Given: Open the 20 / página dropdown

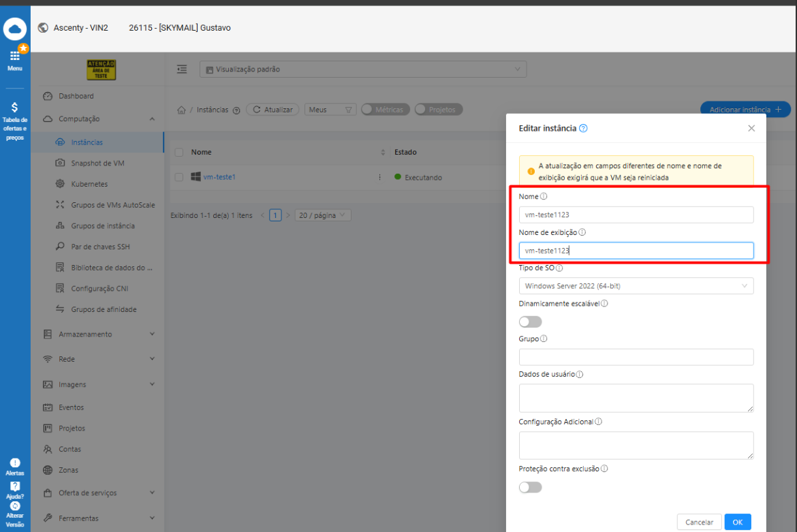Looking at the screenshot, I should pos(322,215).
